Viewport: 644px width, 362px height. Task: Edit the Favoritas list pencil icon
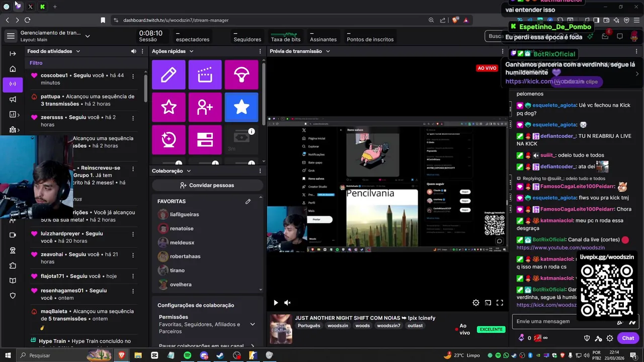(248, 202)
